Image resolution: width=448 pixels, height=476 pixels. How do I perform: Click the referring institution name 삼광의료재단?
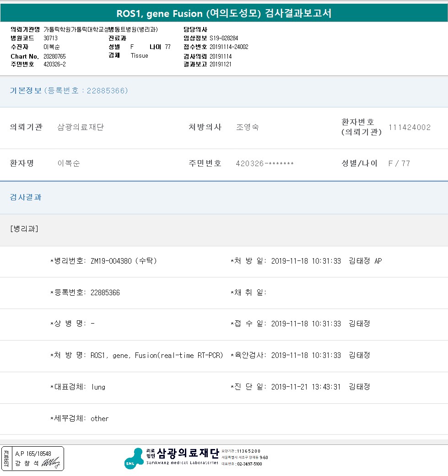81,127
